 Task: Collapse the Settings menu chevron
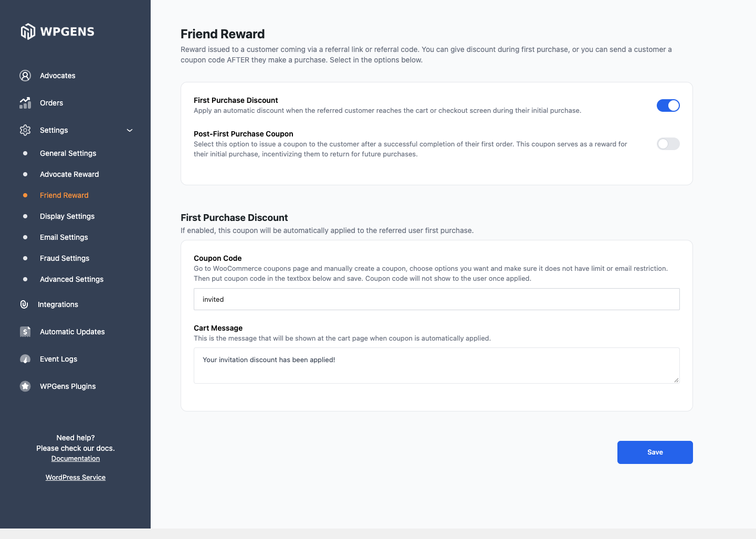(x=130, y=130)
